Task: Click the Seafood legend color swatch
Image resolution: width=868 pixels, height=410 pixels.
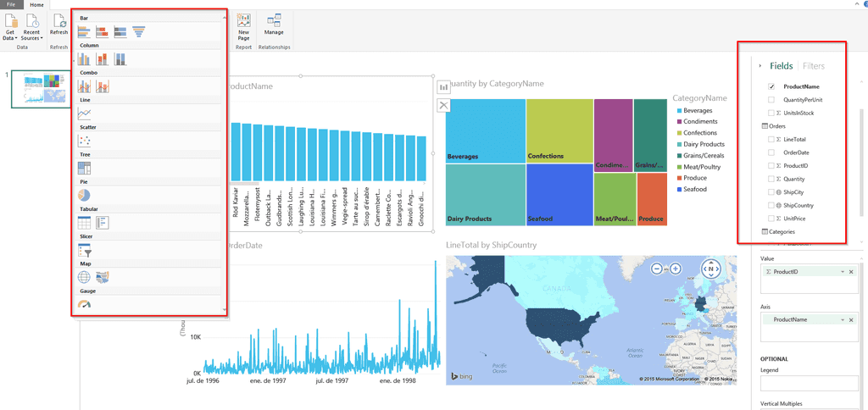Action: coord(679,189)
